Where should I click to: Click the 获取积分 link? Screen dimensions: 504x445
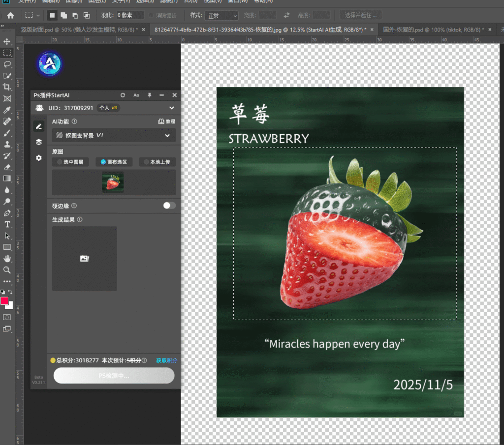click(166, 360)
